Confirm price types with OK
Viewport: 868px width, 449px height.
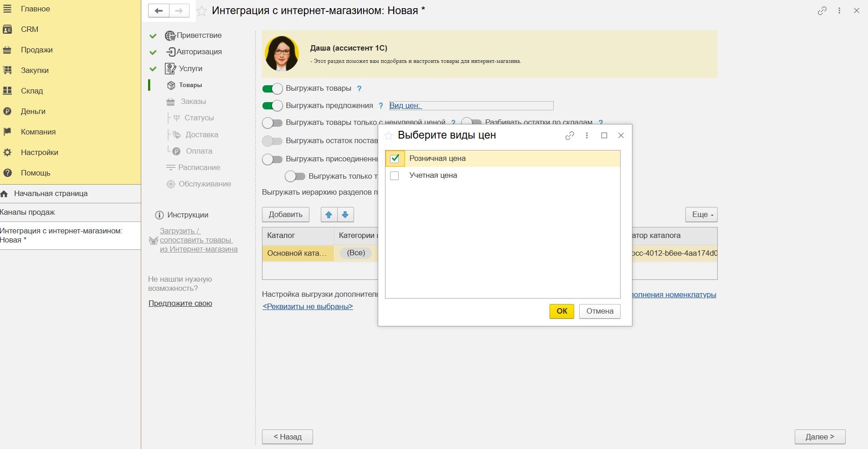[562, 311]
